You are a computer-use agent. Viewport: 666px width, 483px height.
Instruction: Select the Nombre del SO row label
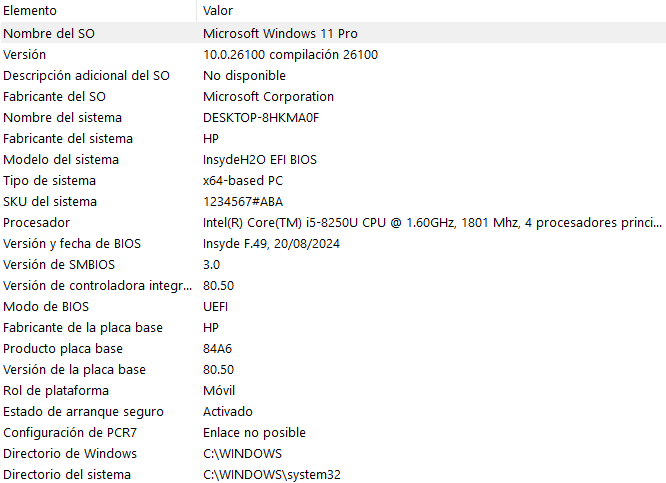[49, 34]
